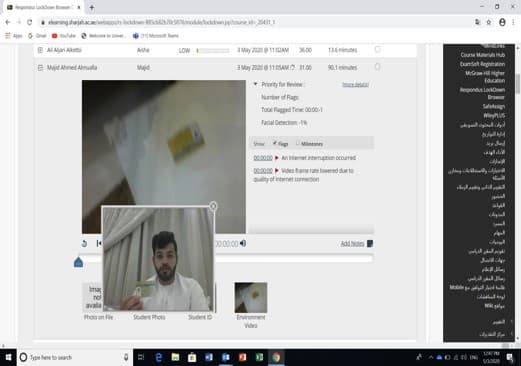Screen dimensions: 521x366
Task: Open Word from the taskbar
Action: pyautogui.click(x=209, y=357)
